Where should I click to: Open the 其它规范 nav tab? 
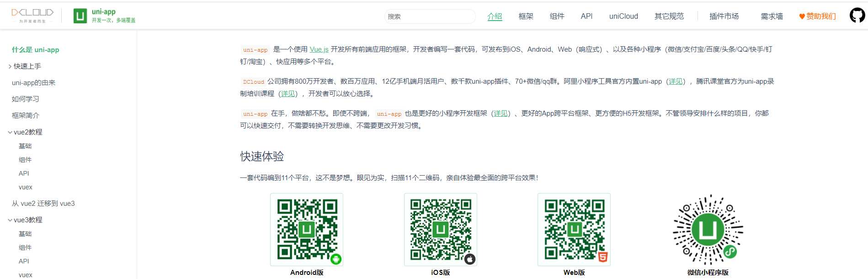click(x=669, y=16)
